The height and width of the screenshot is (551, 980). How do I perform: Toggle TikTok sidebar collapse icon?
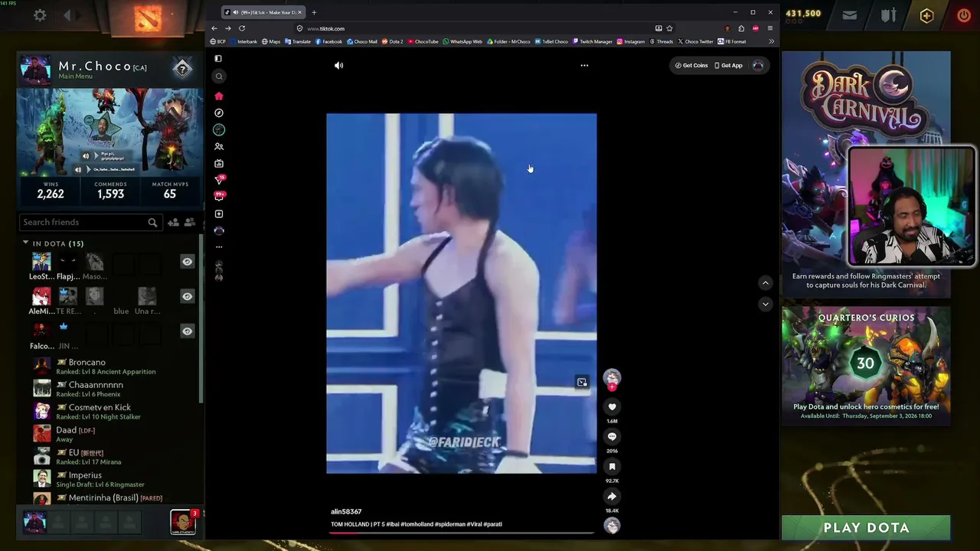pyautogui.click(x=219, y=59)
